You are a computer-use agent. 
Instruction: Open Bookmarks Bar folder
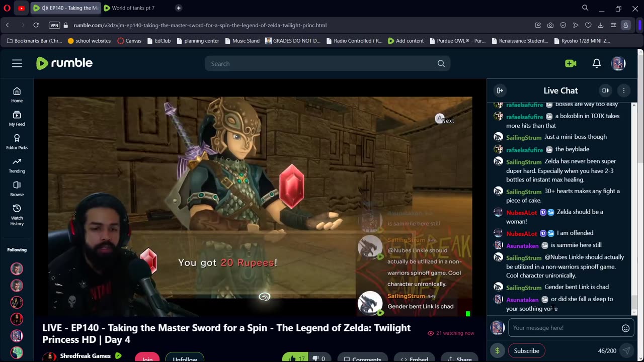click(x=34, y=41)
